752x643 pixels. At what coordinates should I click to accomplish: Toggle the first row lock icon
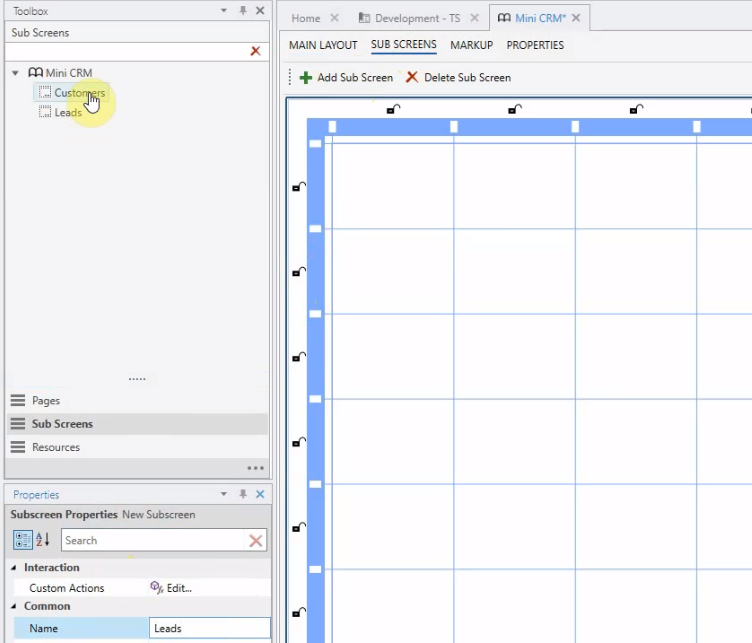click(298, 187)
